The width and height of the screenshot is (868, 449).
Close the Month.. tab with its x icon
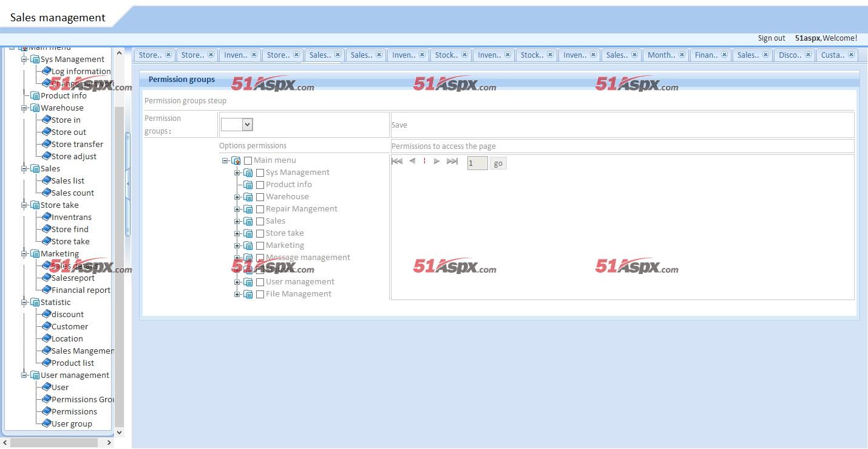coord(682,55)
